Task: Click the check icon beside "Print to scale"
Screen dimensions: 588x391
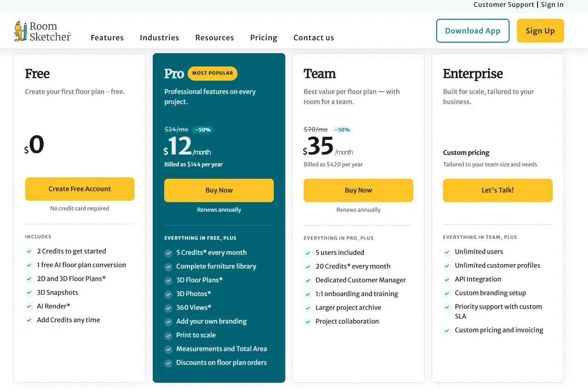Action: [168, 336]
